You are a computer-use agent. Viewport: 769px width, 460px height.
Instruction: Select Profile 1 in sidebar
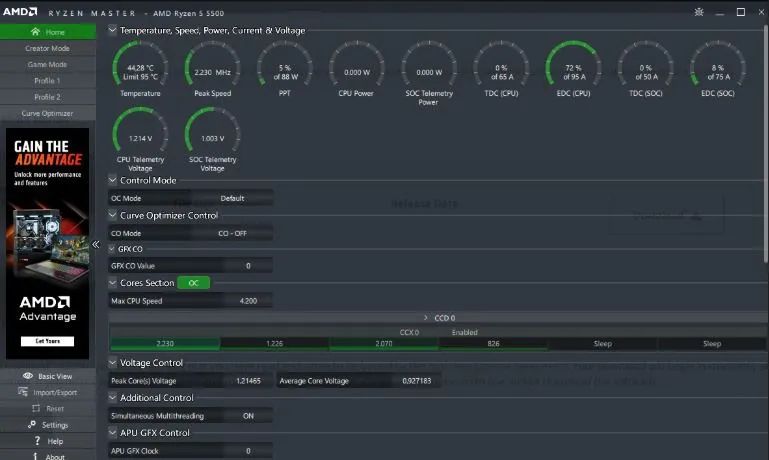tap(48, 80)
